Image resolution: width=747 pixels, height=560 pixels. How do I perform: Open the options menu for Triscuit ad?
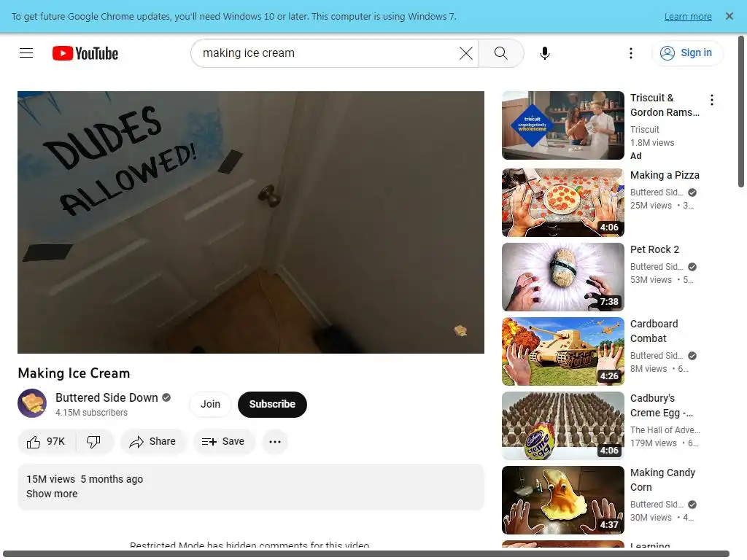(712, 100)
